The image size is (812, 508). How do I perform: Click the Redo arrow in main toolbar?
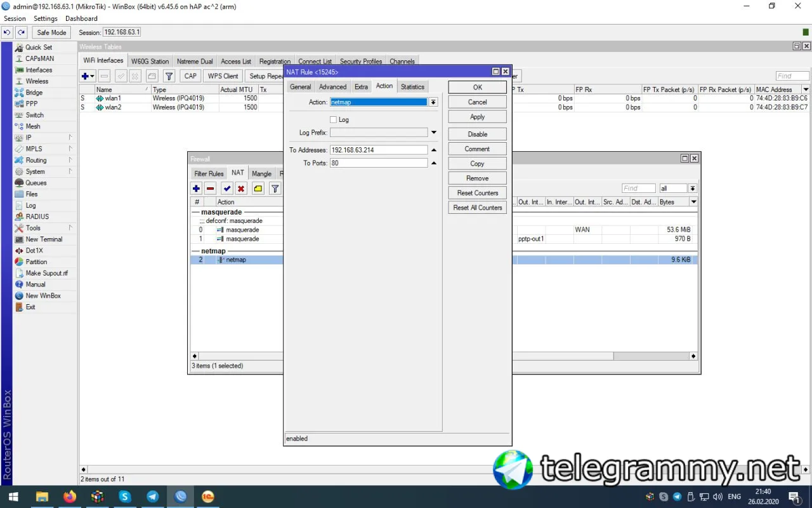point(22,32)
